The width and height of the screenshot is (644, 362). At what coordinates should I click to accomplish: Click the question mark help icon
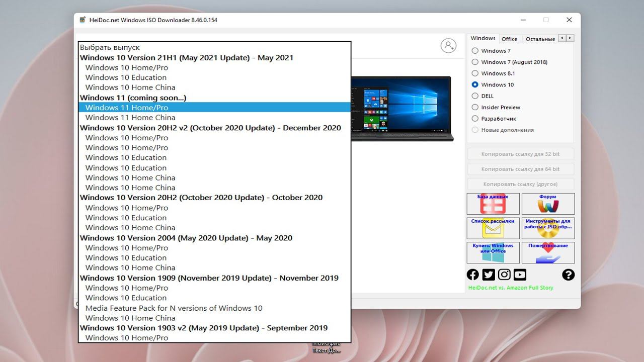coord(568,275)
